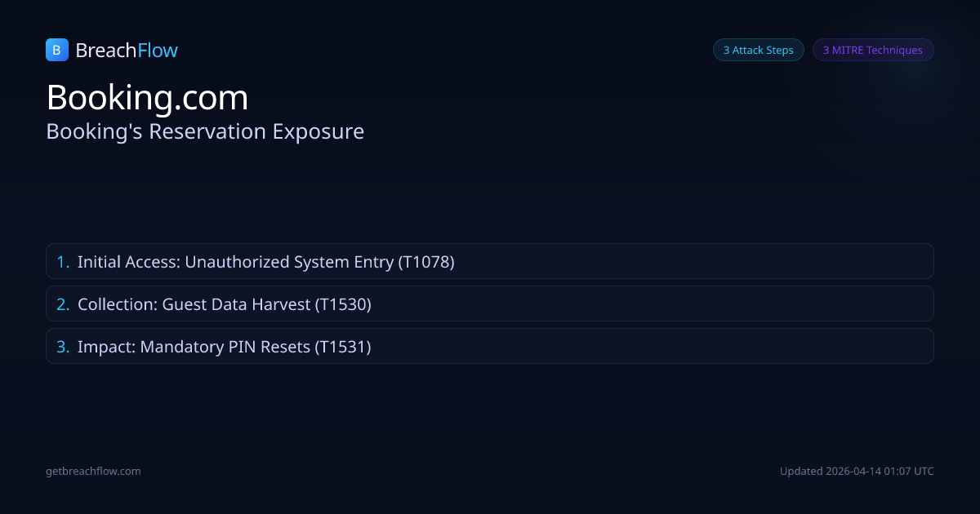Click step number 3 marker
Viewport: 980px width, 514px height.
63,347
